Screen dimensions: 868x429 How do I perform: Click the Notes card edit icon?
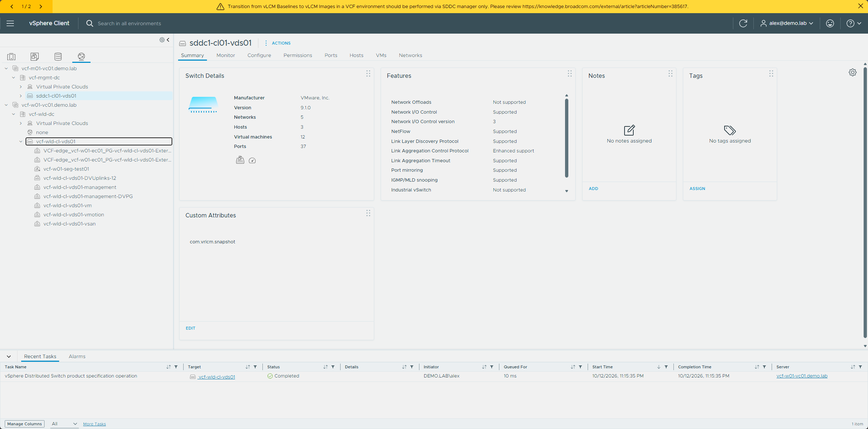pyautogui.click(x=629, y=130)
